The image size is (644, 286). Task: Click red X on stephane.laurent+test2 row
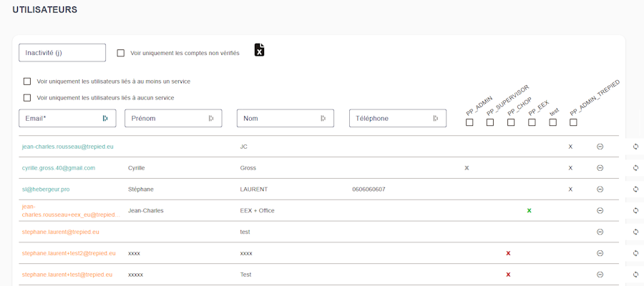tap(508, 253)
